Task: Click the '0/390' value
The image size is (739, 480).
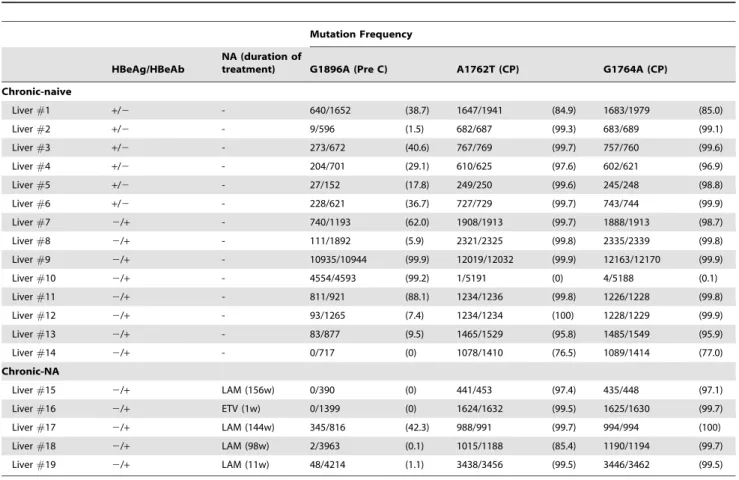Action: [322, 390]
